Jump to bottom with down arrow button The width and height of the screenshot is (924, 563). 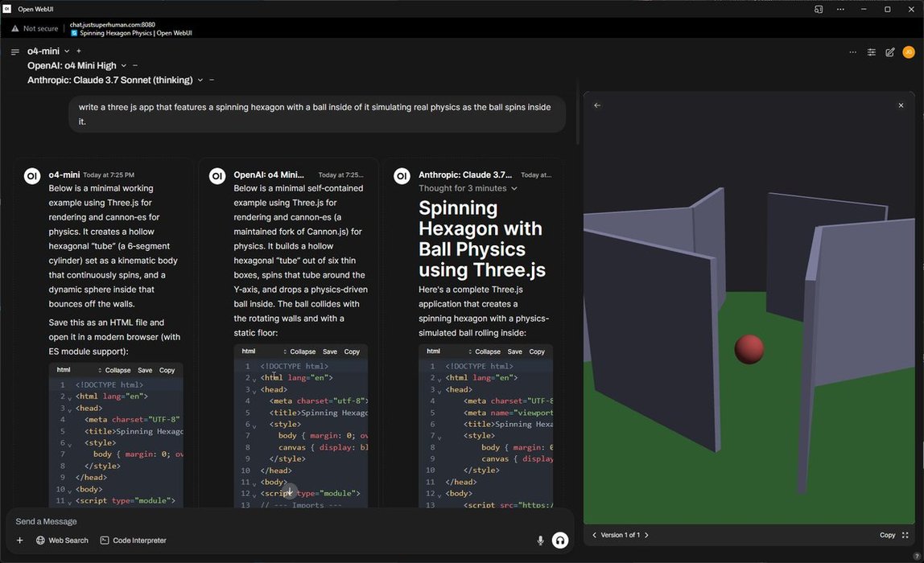point(289,491)
